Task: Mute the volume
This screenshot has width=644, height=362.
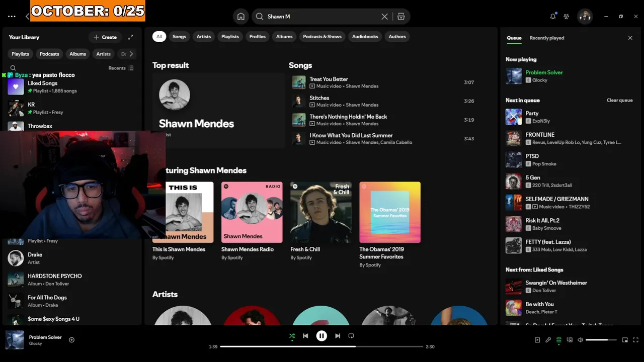Action: [580, 340]
